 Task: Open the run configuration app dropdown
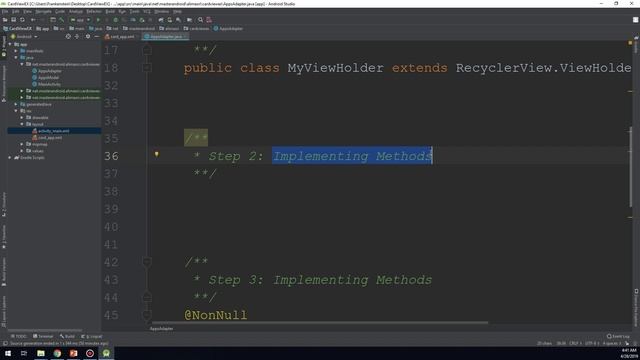coord(80,20)
